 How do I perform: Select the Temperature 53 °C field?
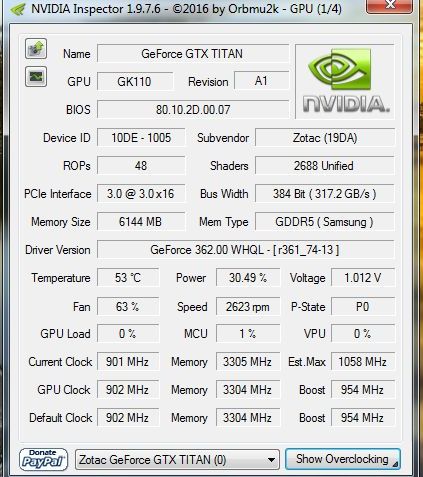point(128,278)
